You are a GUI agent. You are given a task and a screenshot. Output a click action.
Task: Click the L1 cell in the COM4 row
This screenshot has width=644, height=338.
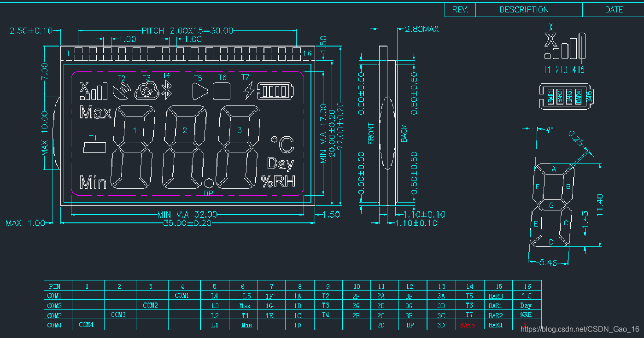215,325
